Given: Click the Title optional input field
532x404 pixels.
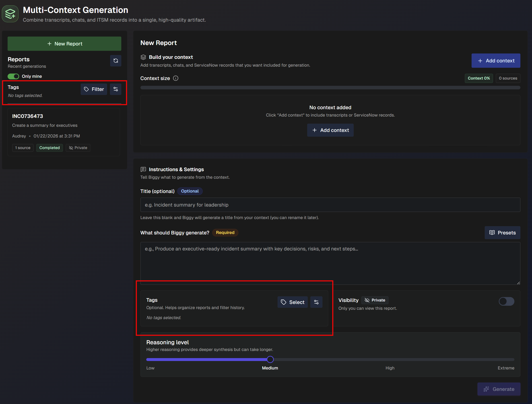Looking at the screenshot, I should pyautogui.click(x=330, y=205).
